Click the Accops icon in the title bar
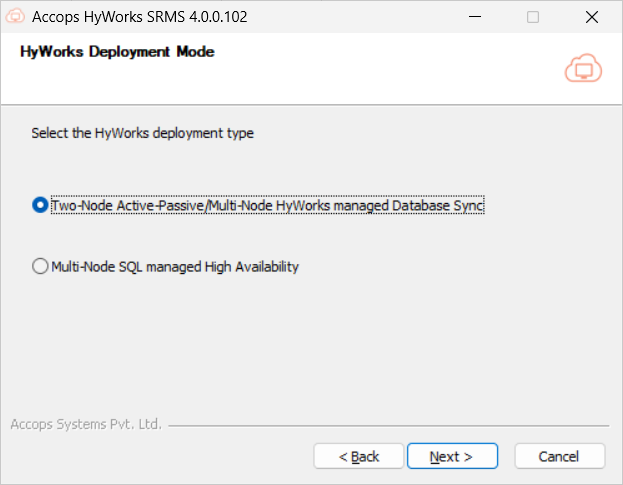Screen dimensions: 623x485 tap(16, 17)
